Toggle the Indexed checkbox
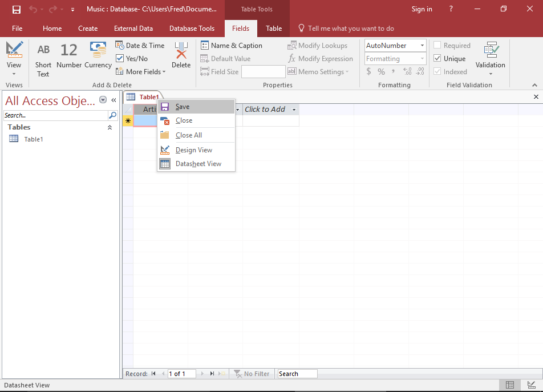Screen dimensions: 543x392 click(437, 71)
